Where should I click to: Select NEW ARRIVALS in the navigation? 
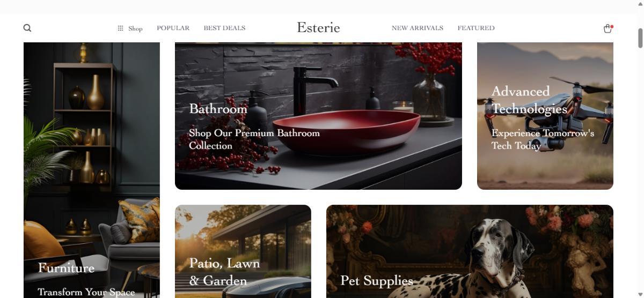click(x=418, y=28)
